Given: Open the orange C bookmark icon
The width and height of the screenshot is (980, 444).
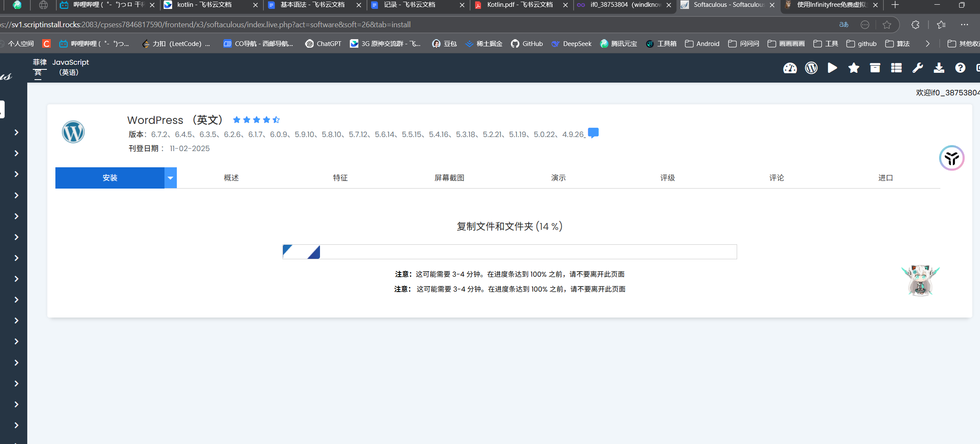Looking at the screenshot, I should click(46, 44).
